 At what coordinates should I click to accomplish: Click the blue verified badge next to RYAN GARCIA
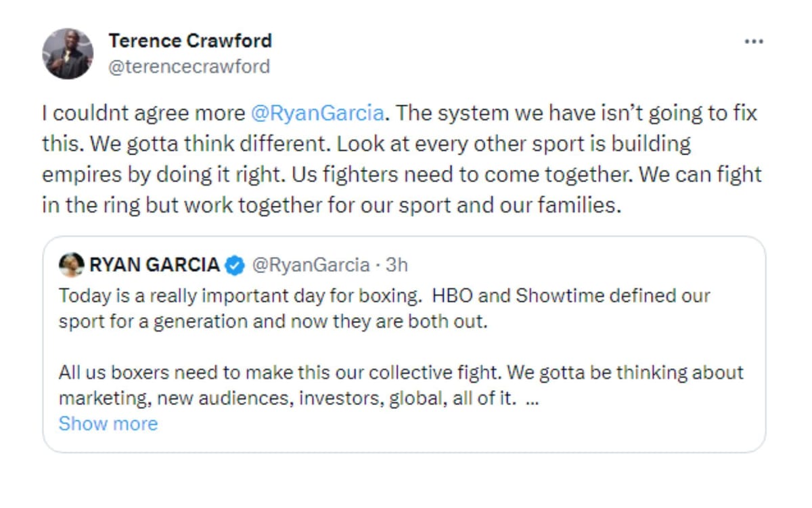click(x=233, y=265)
